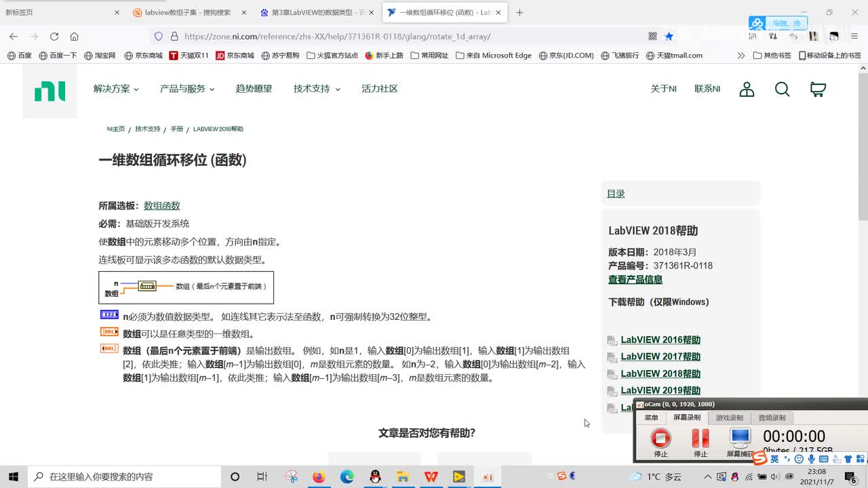Image resolution: width=868 pixels, height=488 pixels.
Task: Open a new browser tab with plus
Action: click(519, 12)
